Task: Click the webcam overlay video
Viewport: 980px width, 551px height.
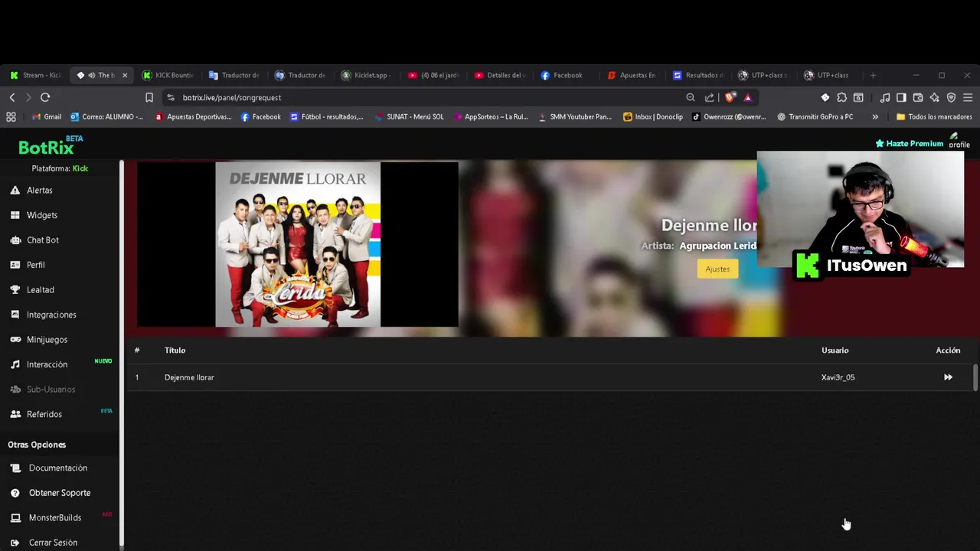Action: (860, 209)
